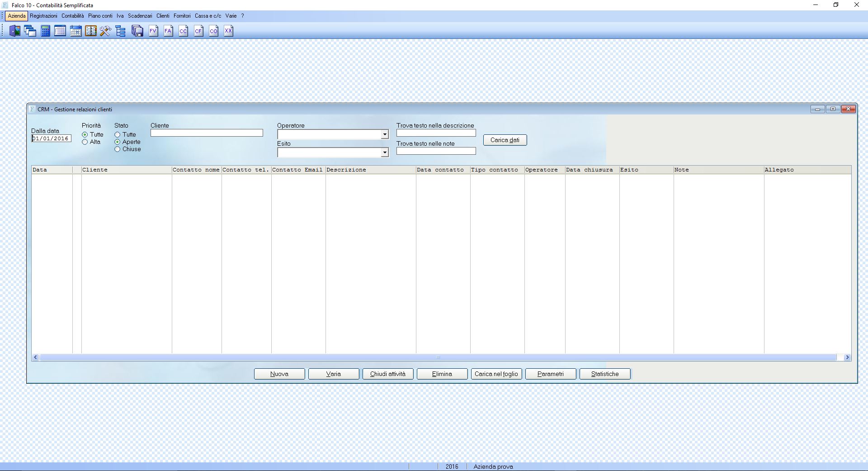Open the Cassa e c/c menu

pyautogui.click(x=208, y=16)
